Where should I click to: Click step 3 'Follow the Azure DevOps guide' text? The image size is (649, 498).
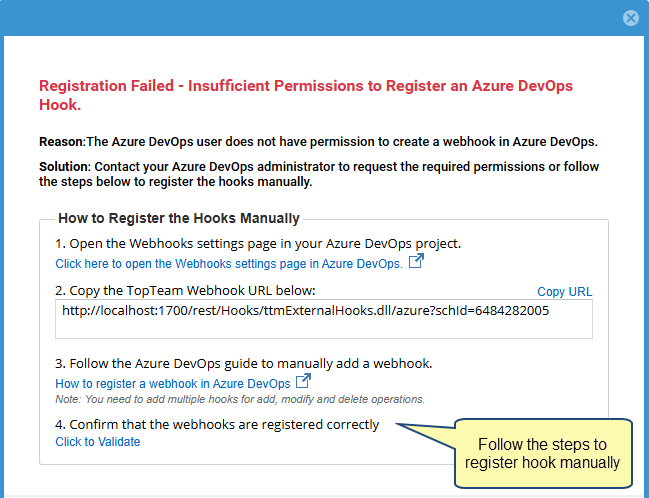[x=257, y=363]
